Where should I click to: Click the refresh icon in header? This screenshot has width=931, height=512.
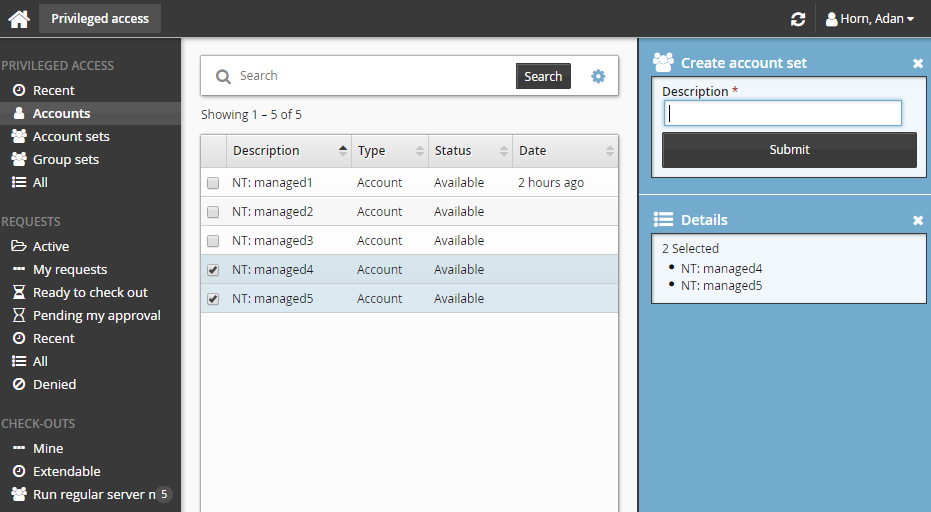coord(797,19)
